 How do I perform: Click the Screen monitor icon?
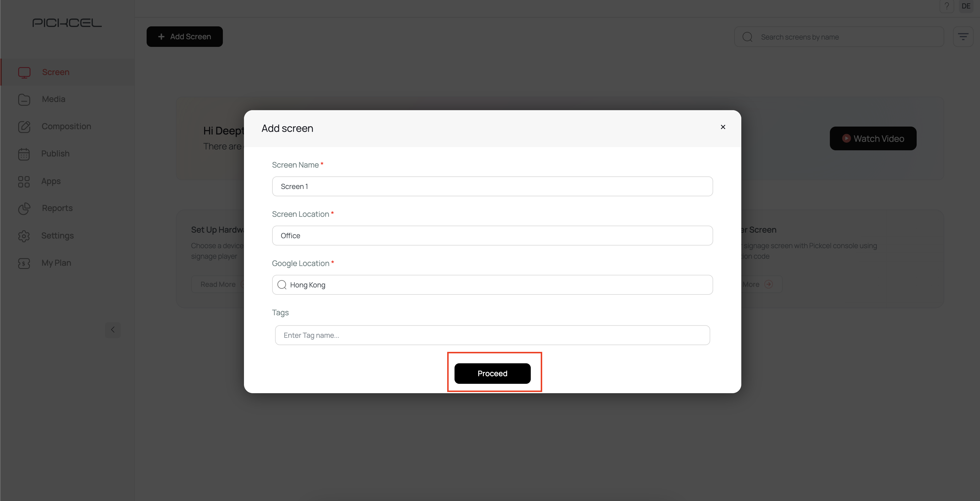24,72
